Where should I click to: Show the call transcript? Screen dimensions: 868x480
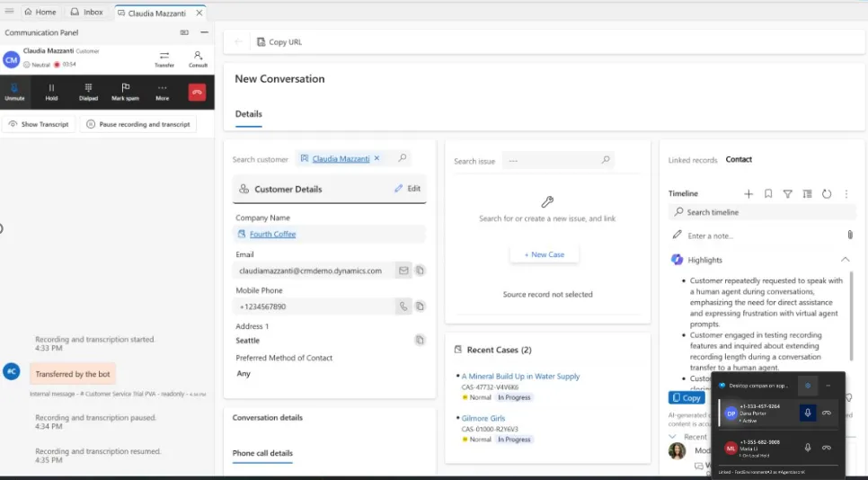tap(39, 124)
